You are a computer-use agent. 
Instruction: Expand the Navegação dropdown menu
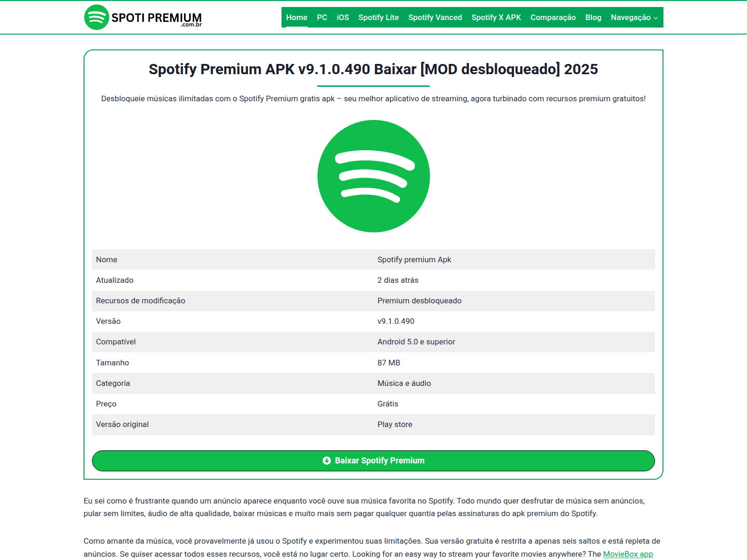634,17
